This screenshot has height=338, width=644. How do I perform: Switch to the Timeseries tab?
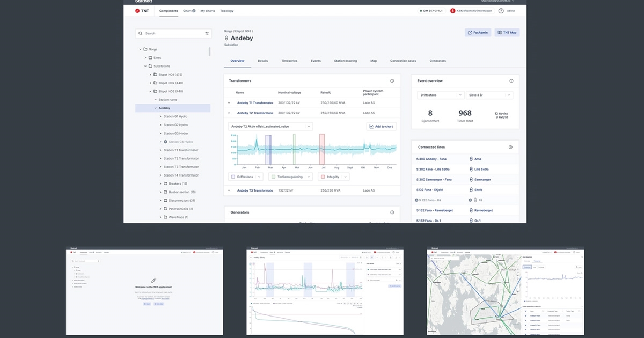tap(289, 61)
